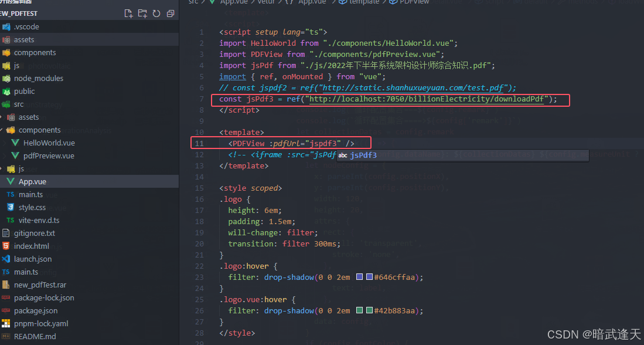Click the Vue icon beside pdfPreview.vue
Screen dimensions: 644x345
(x=15, y=156)
